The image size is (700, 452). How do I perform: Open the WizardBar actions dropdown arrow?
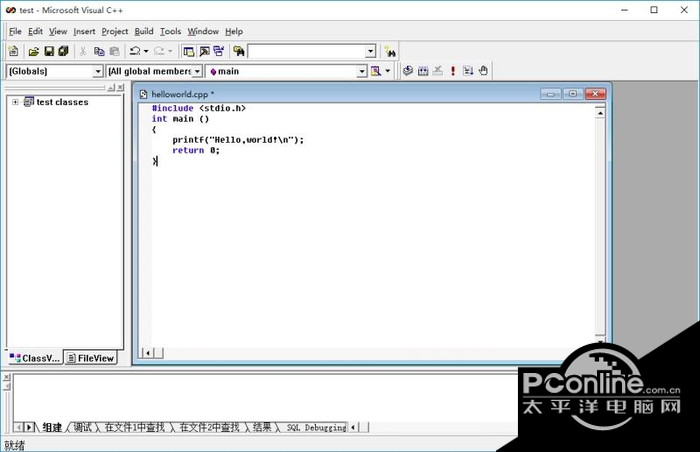tap(388, 71)
